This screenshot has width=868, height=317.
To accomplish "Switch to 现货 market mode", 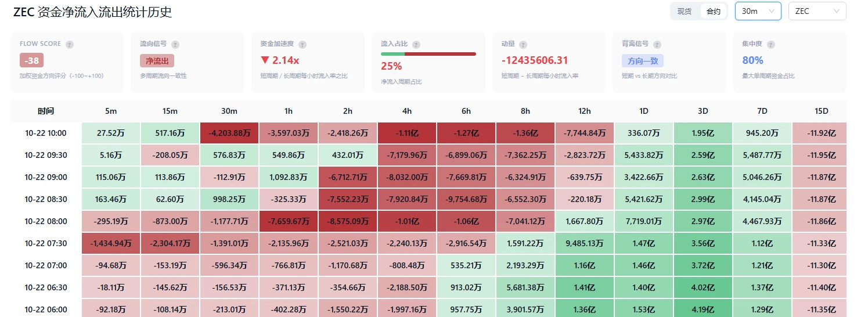I will pyautogui.click(x=685, y=11).
